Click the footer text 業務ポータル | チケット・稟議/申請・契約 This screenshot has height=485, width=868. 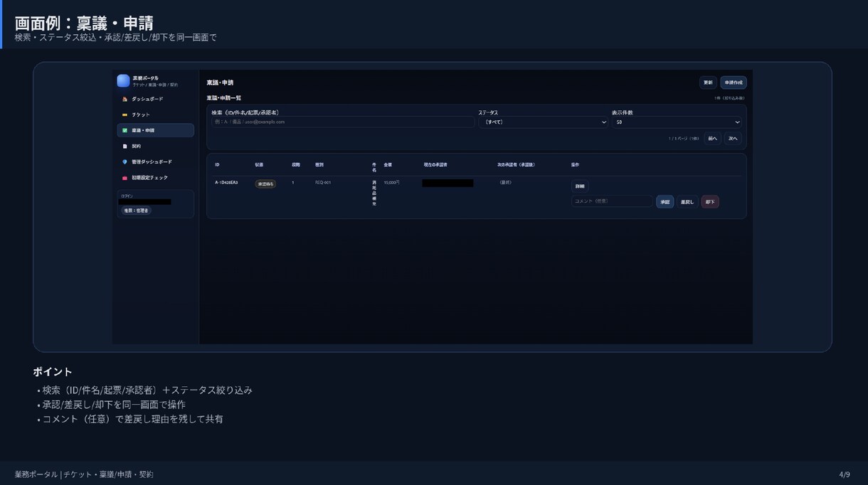pyautogui.click(x=84, y=474)
